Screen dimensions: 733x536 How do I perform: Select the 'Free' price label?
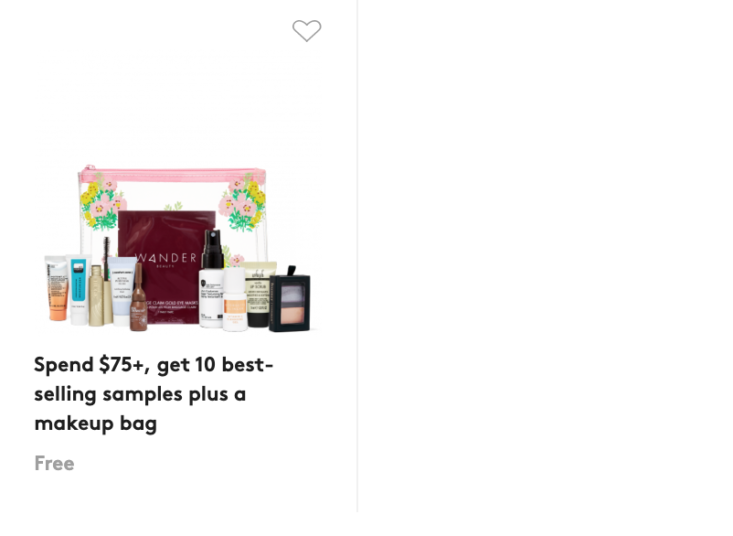point(54,463)
